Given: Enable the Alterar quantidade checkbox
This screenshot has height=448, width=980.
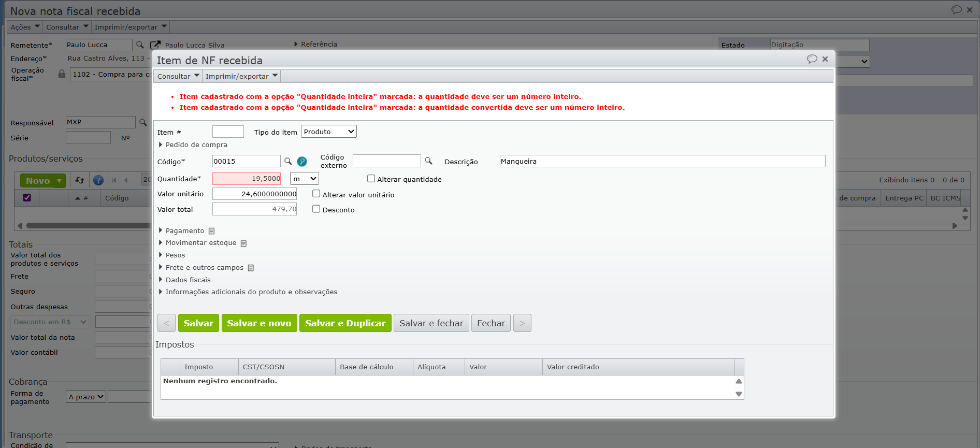Looking at the screenshot, I should [371, 179].
